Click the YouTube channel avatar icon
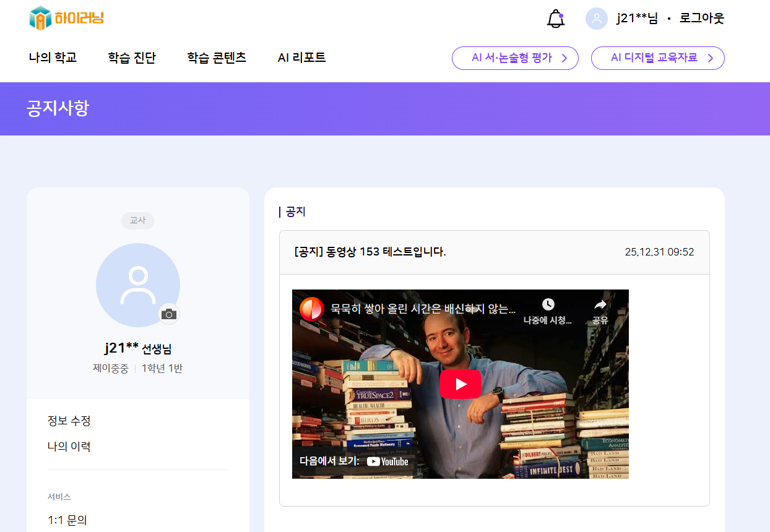The height and width of the screenshot is (532, 770). (x=311, y=309)
